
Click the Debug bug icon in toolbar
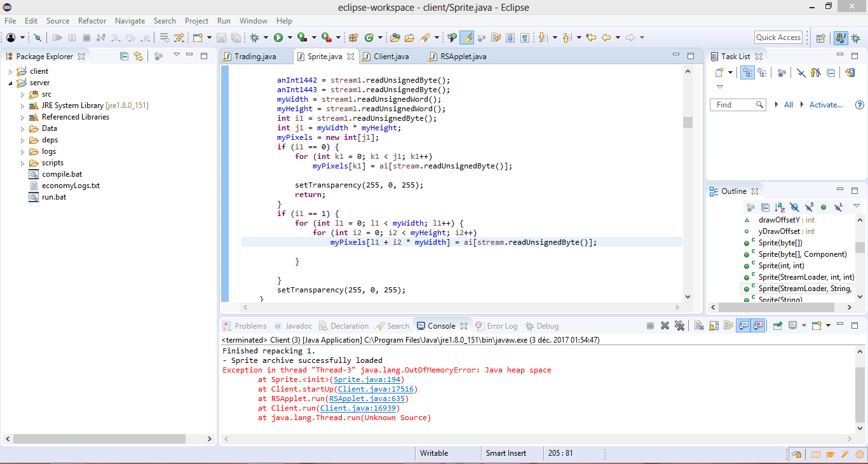click(x=255, y=38)
